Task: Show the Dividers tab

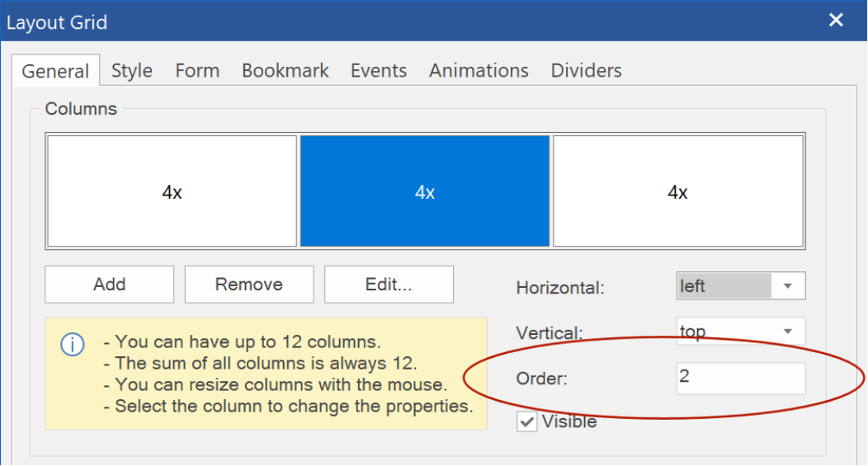Action: pos(587,71)
